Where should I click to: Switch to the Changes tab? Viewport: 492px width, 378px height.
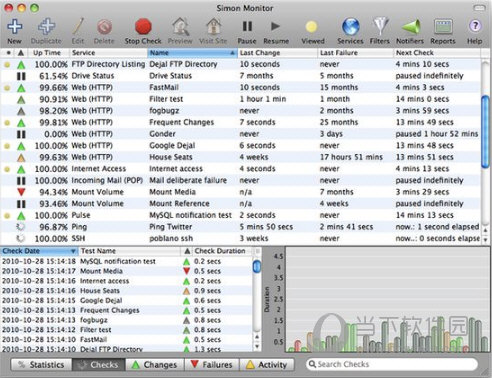point(155,365)
